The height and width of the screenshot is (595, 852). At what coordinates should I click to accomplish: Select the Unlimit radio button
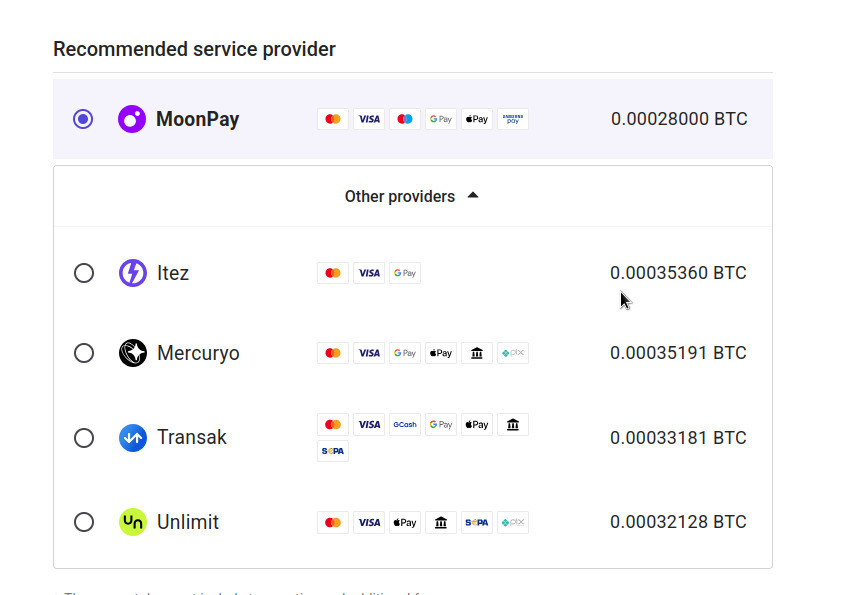coord(84,522)
